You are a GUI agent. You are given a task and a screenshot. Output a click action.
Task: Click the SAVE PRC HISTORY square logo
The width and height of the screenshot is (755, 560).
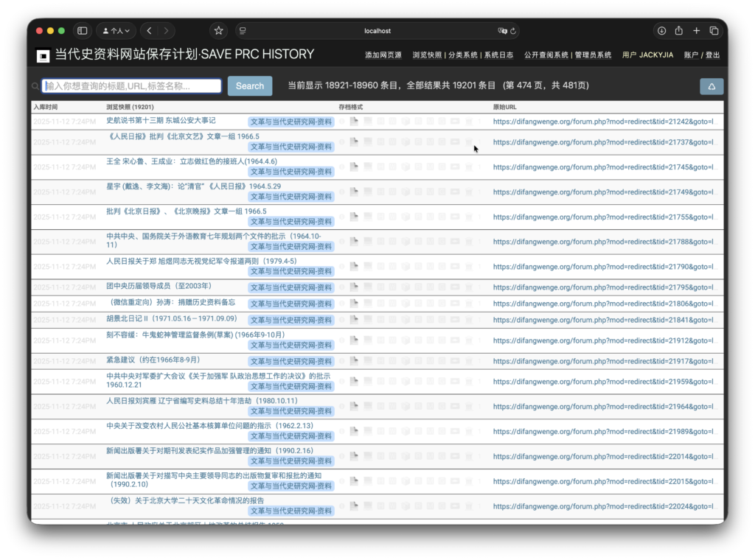point(44,55)
